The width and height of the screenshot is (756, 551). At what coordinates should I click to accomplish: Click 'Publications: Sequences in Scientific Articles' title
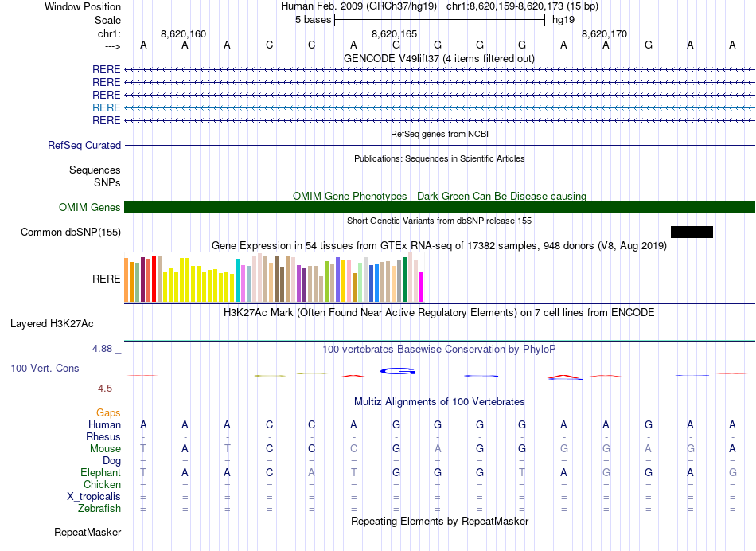pos(439,158)
